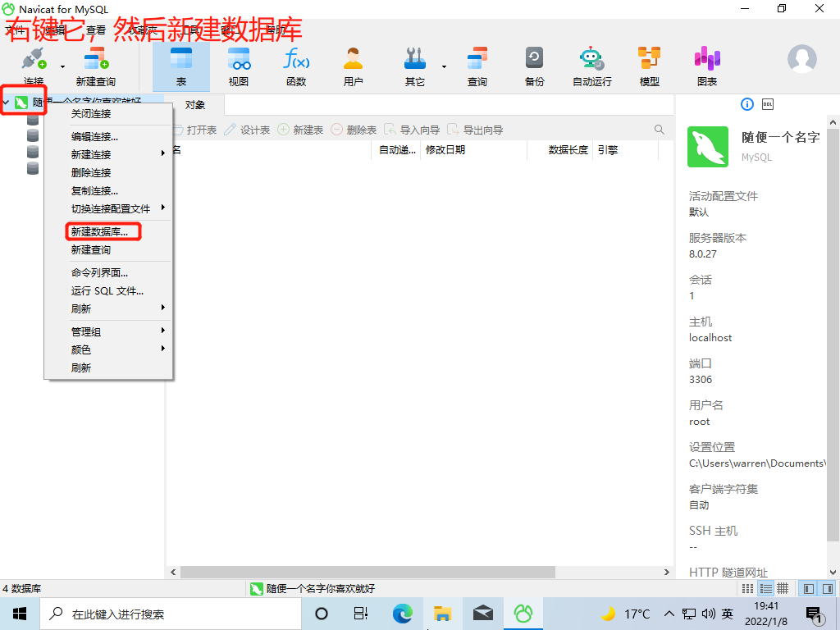Open the 用户 (Users) pane icon
Image resolution: width=840 pixels, height=630 pixels.
click(x=353, y=66)
